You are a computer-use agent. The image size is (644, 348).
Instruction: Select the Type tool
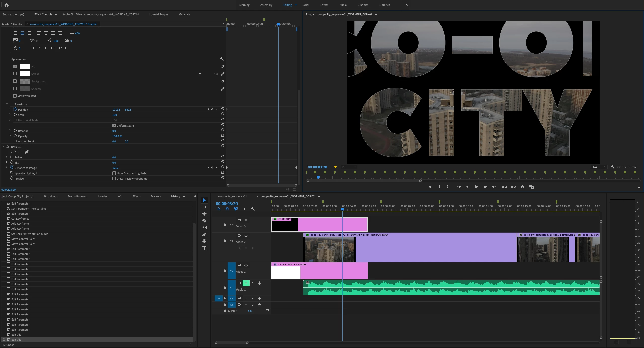(204, 248)
